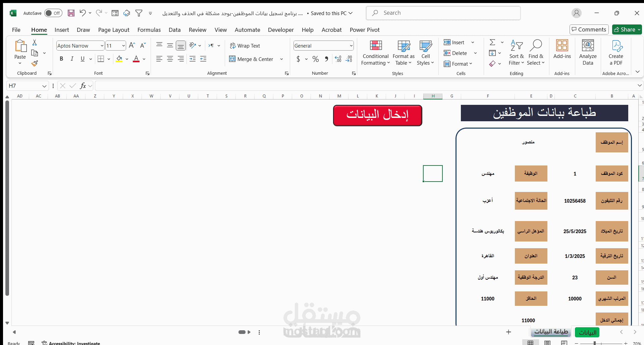Screen dimensions: 644x345
Task: Open Conditional Formatting
Action: pos(376,53)
